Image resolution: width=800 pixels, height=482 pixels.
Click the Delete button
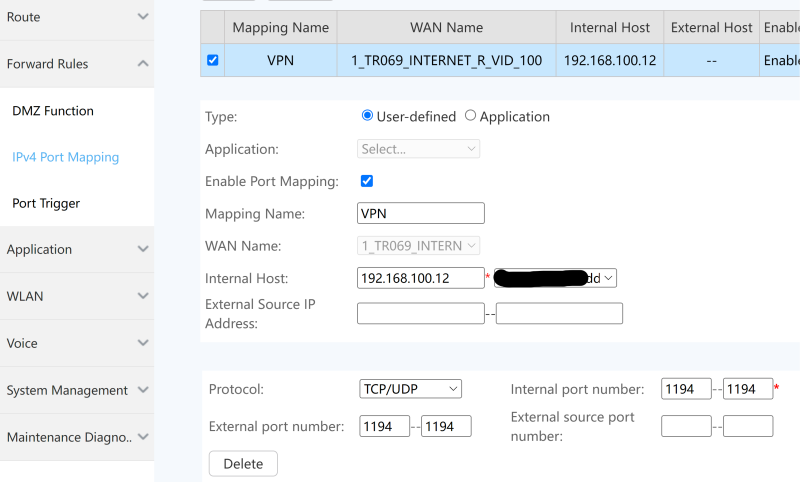(x=243, y=464)
